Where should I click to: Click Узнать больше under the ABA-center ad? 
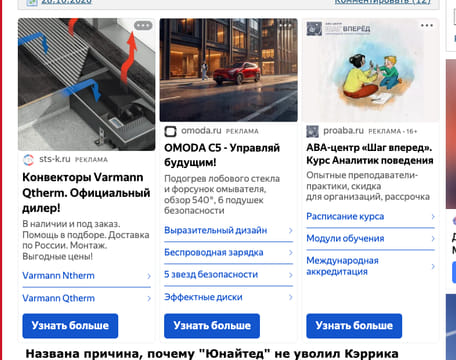coord(354,326)
